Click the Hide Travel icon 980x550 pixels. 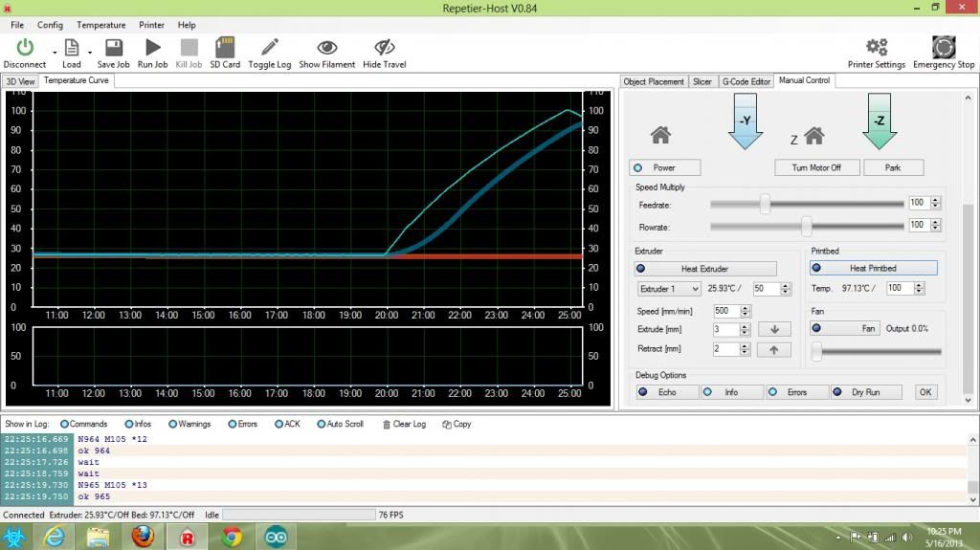pos(385,48)
